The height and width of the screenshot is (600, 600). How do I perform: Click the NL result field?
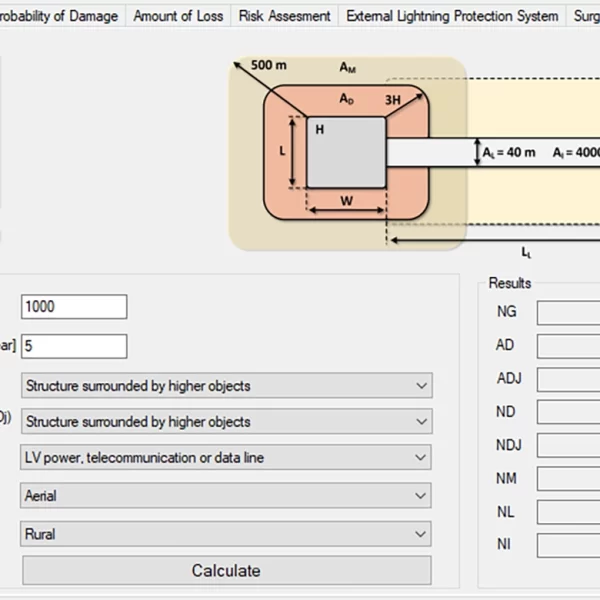pos(568,512)
